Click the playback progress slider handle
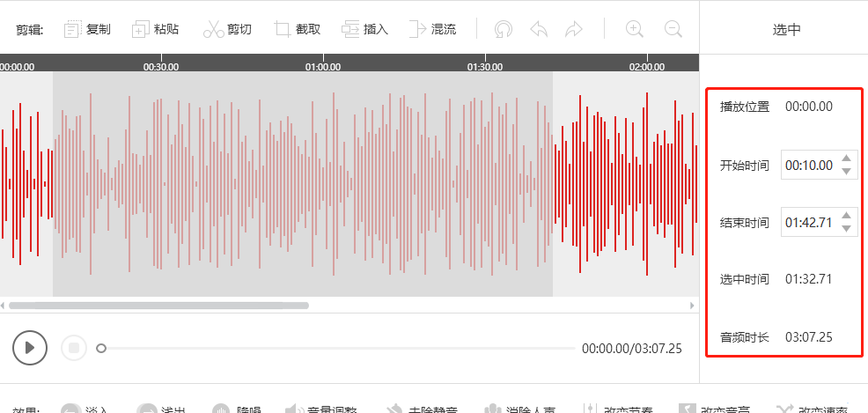This screenshot has width=868, height=413. point(101,349)
